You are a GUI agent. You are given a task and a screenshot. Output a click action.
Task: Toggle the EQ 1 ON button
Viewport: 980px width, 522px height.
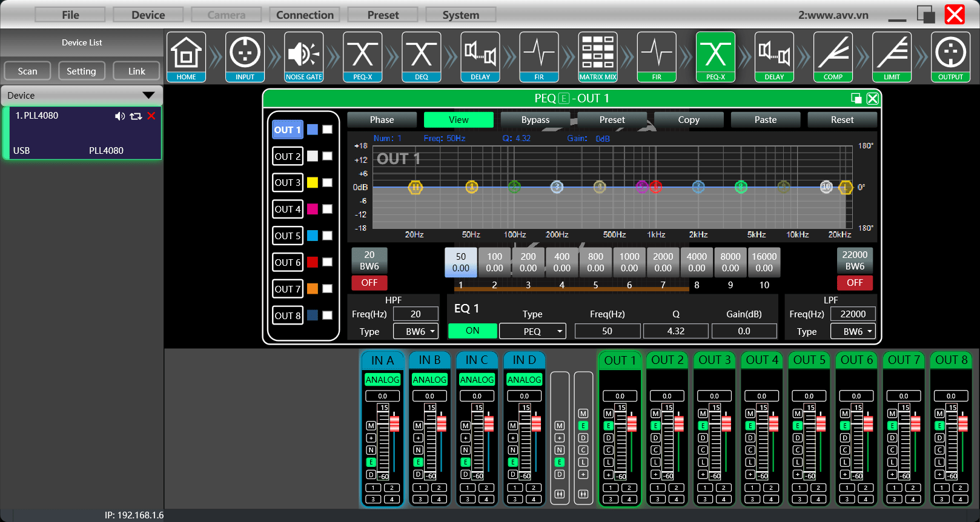[x=472, y=331]
